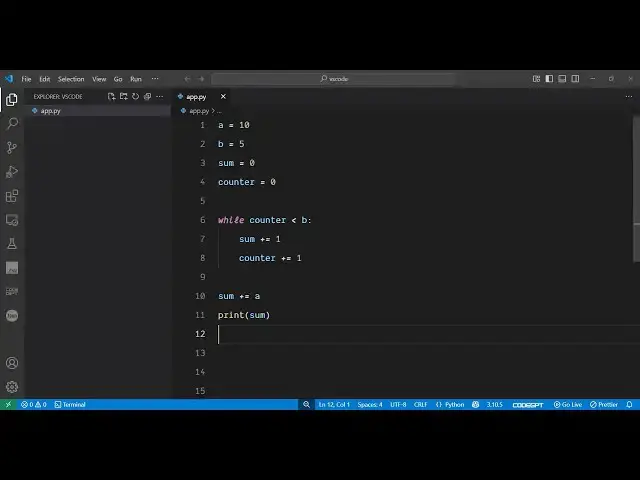Image resolution: width=640 pixels, height=480 pixels.
Task: Click the editor vertical scrollbar
Action: tap(636, 190)
